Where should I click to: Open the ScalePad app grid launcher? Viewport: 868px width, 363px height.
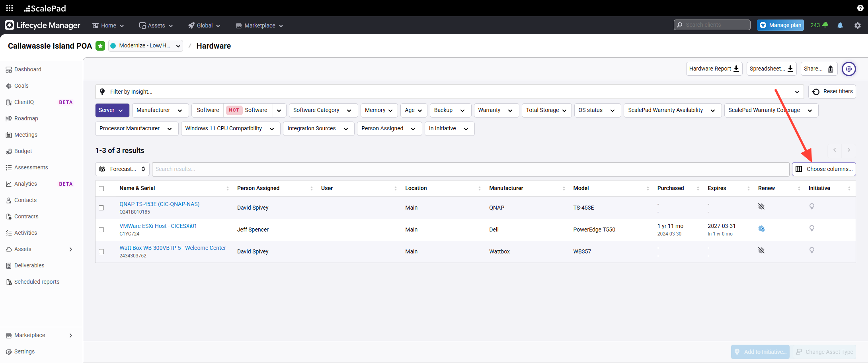click(10, 8)
